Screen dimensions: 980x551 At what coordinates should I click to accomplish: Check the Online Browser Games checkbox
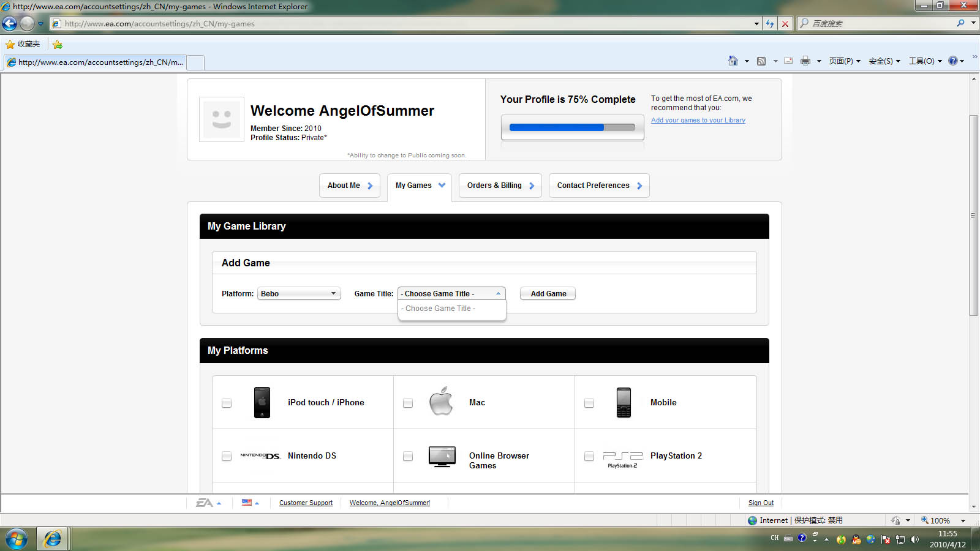tap(408, 456)
